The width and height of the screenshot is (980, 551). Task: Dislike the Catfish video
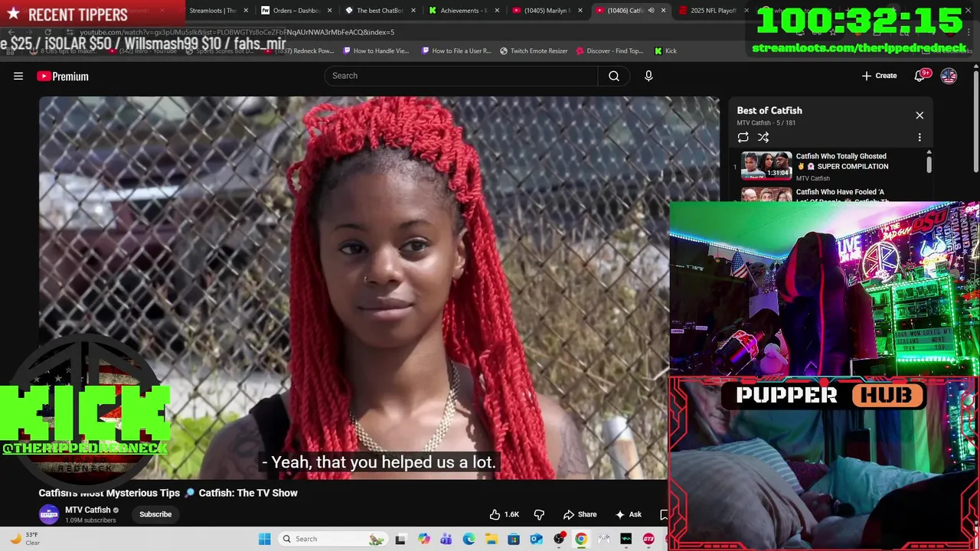(x=539, y=514)
